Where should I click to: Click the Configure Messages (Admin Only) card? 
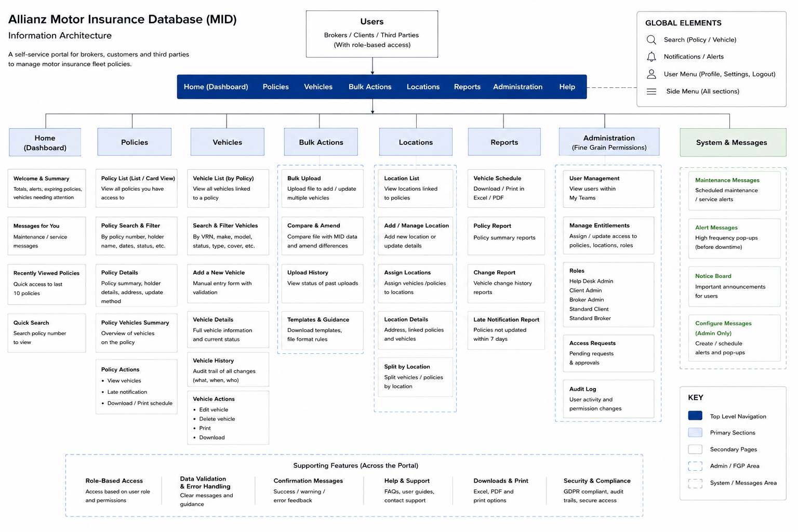coord(734,338)
